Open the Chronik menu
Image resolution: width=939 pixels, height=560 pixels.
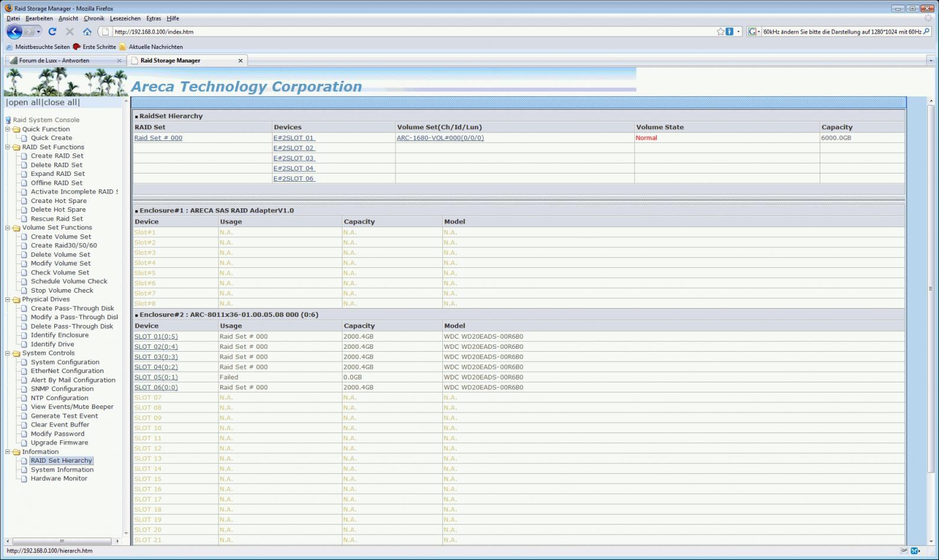coord(94,18)
